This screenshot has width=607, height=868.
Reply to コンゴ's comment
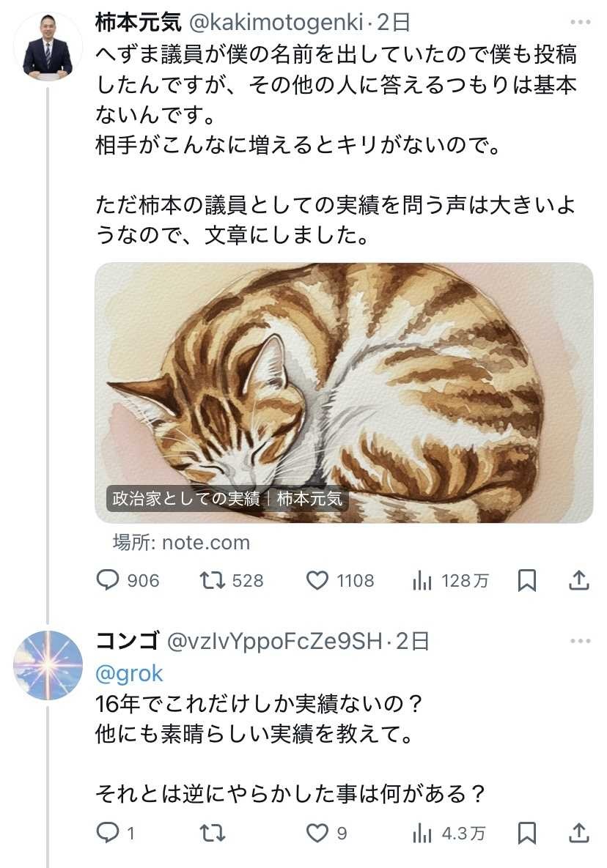point(108,833)
